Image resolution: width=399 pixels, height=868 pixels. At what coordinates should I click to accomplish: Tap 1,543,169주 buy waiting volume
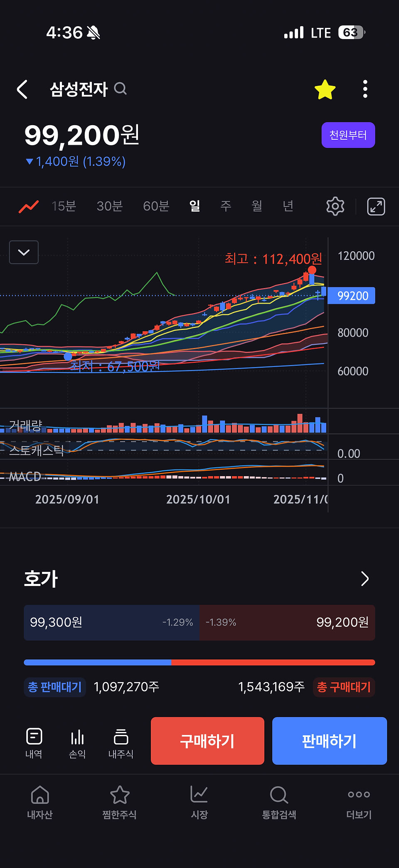pyautogui.click(x=271, y=687)
